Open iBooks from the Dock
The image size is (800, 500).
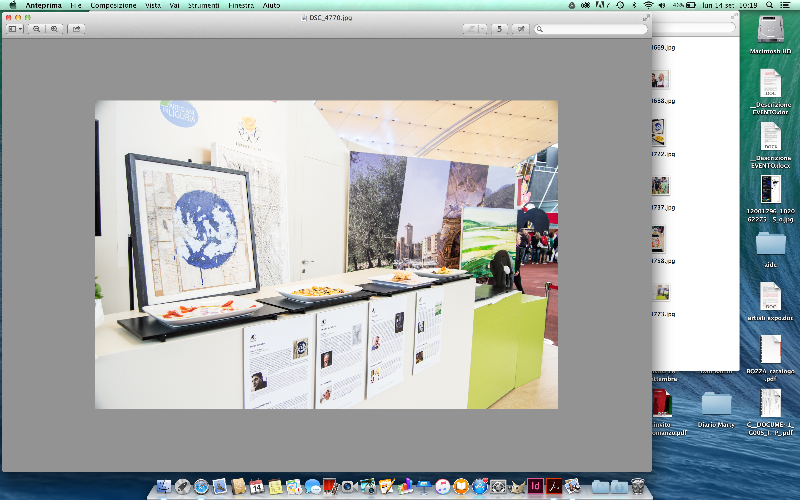point(461,487)
